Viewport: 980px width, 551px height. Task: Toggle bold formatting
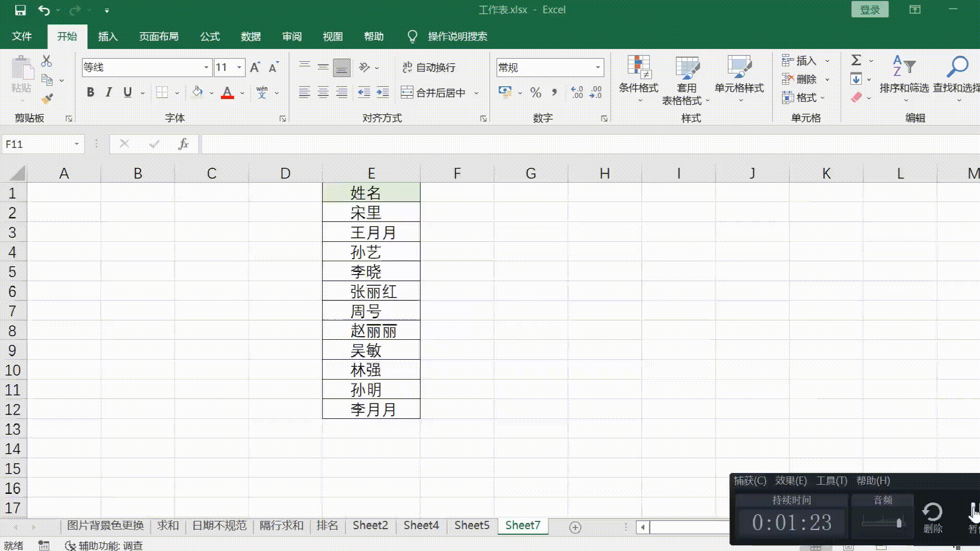(90, 92)
